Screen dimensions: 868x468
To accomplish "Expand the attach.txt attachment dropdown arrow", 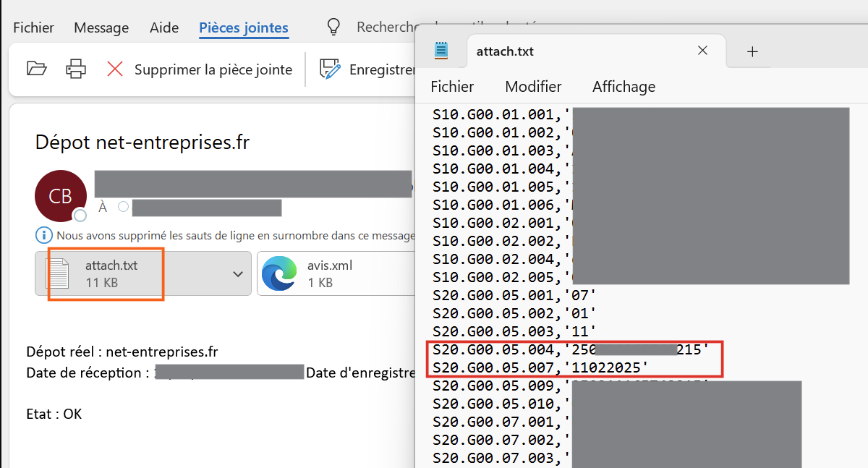I will 237,273.
